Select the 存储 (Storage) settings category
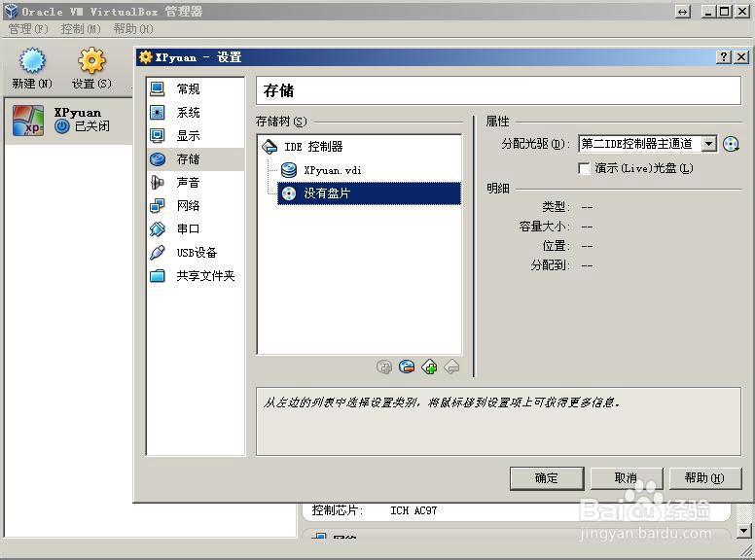This screenshot has width=755, height=560. click(195, 159)
